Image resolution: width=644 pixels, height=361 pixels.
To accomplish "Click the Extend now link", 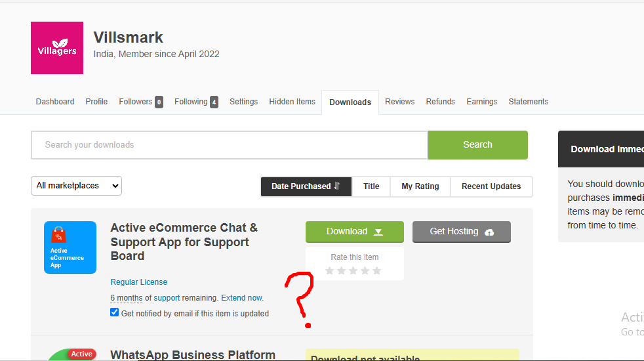I will pos(243,298).
